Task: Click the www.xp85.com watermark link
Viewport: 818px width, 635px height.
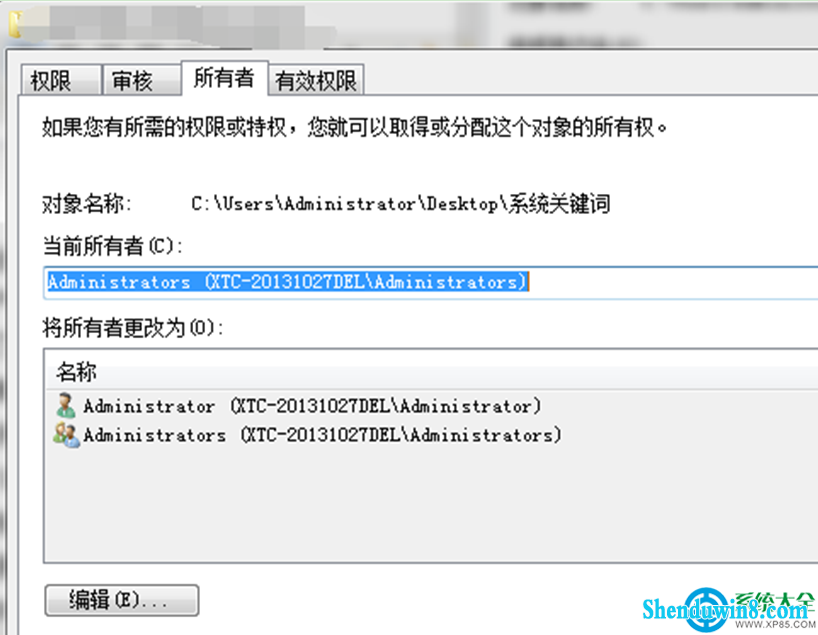Action: (775, 625)
